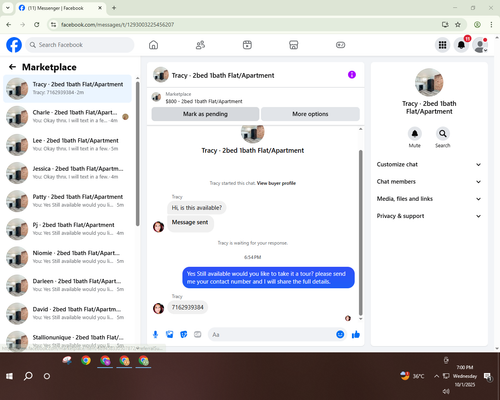Click the chat listing thumbnail in right panel

[x=429, y=82]
